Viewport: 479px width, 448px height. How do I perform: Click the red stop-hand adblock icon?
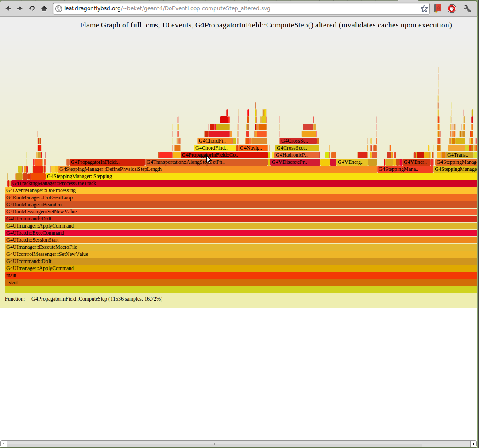pyautogui.click(x=452, y=8)
